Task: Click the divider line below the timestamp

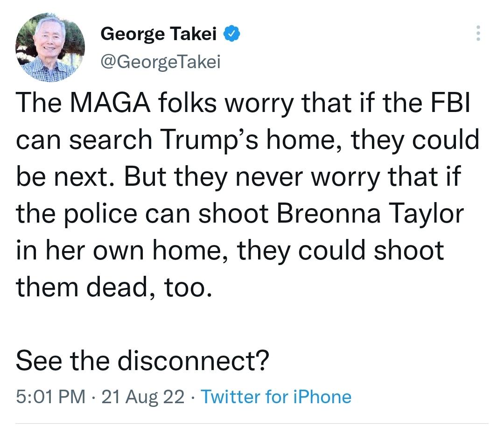Action: [x=252, y=422]
